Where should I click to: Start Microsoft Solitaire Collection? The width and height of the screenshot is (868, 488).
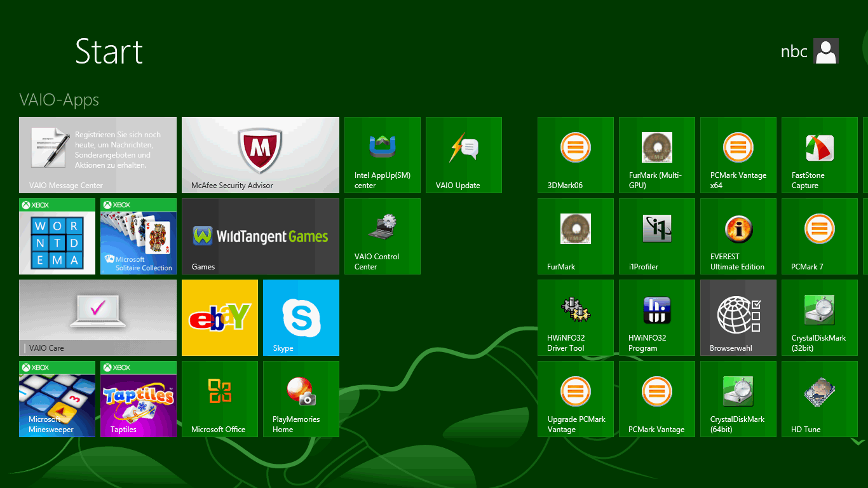[139, 236]
